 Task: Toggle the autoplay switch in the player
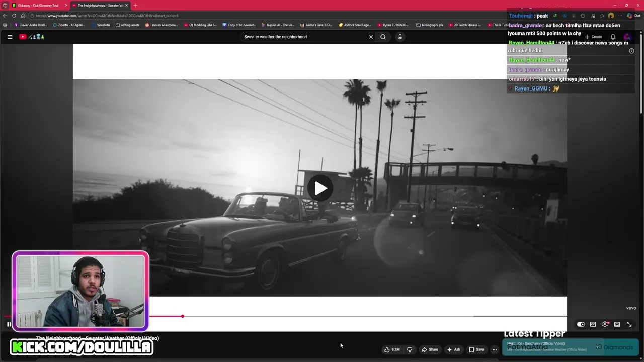click(x=581, y=324)
